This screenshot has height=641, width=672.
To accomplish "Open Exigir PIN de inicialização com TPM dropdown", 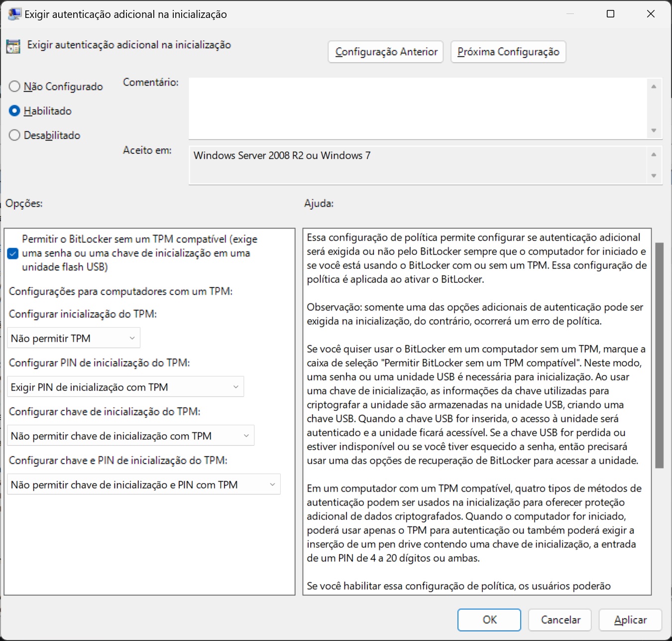I will pos(125,387).
